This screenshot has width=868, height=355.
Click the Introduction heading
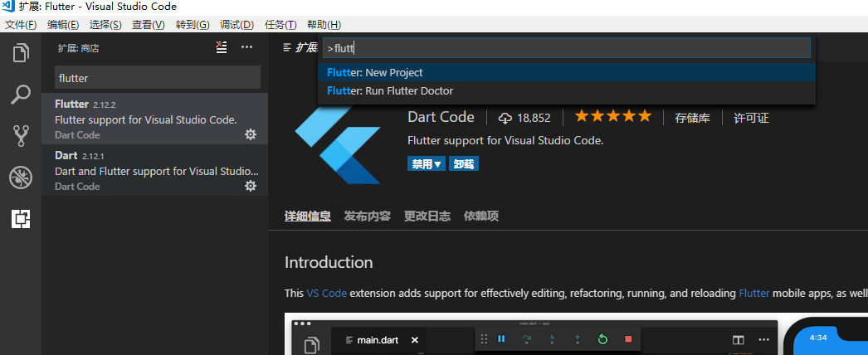329,261
